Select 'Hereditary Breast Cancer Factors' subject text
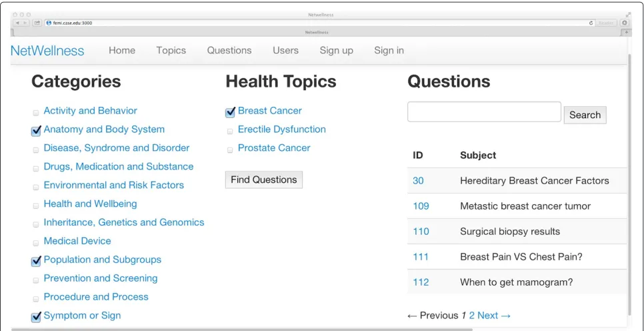The height and width of the screenshot is (331, 644). pos(535,180)
